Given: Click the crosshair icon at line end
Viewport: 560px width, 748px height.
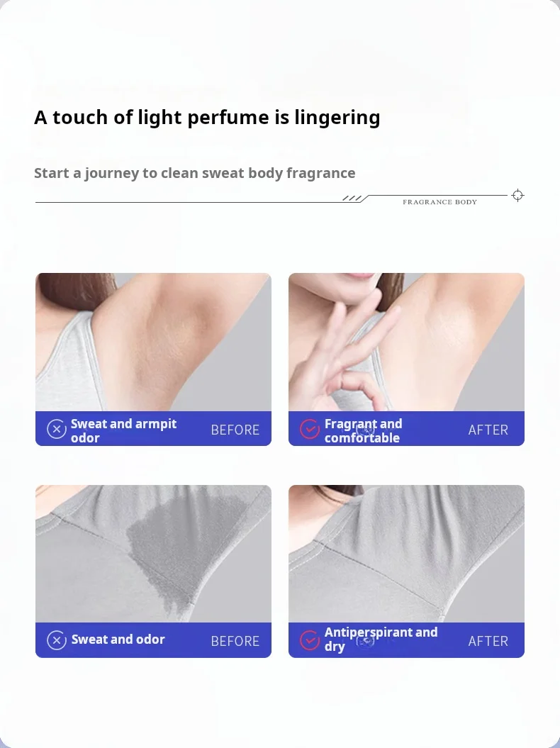Looking at the screenshot, I should click(x=517, y=195).
